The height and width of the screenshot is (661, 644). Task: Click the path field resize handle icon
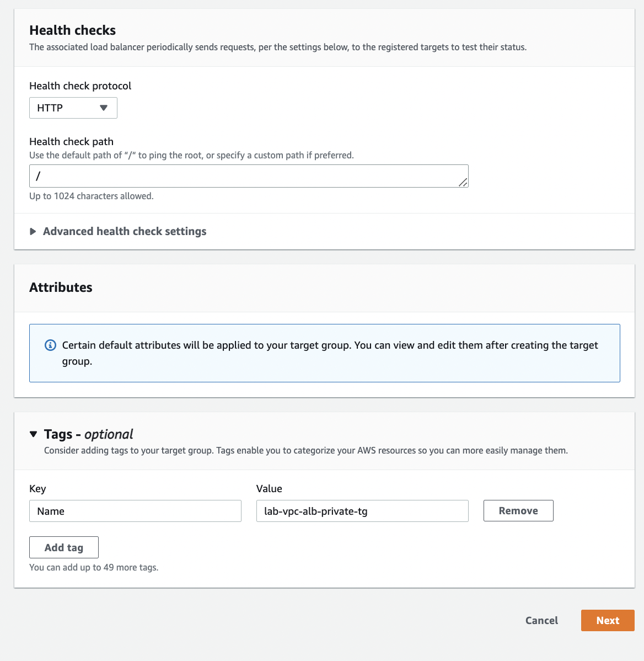(x=463, y=182)
